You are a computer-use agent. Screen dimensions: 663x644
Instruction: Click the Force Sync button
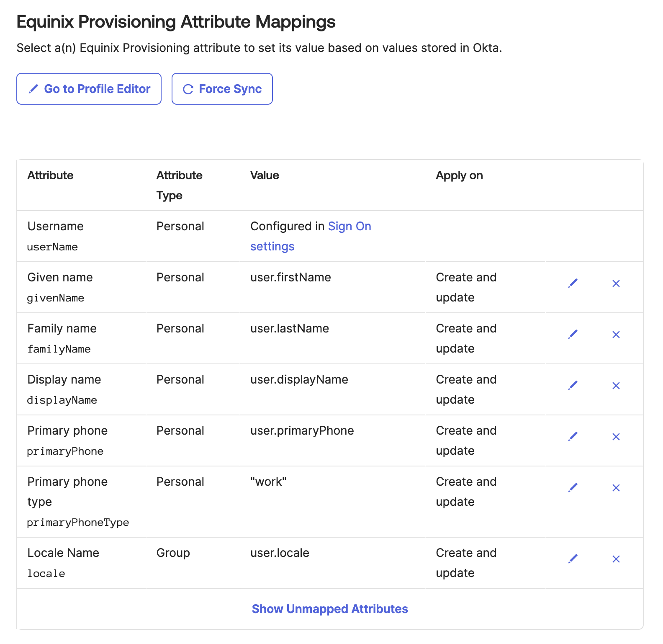222,89
